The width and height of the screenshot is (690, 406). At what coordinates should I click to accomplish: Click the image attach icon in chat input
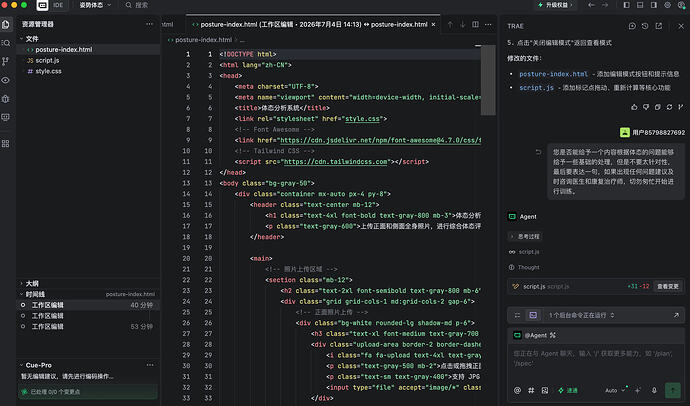point(545,390)
